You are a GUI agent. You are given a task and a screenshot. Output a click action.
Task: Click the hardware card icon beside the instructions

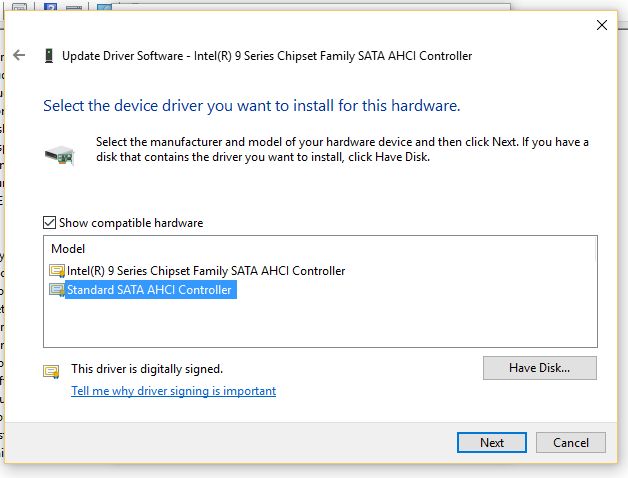[58, 154]
